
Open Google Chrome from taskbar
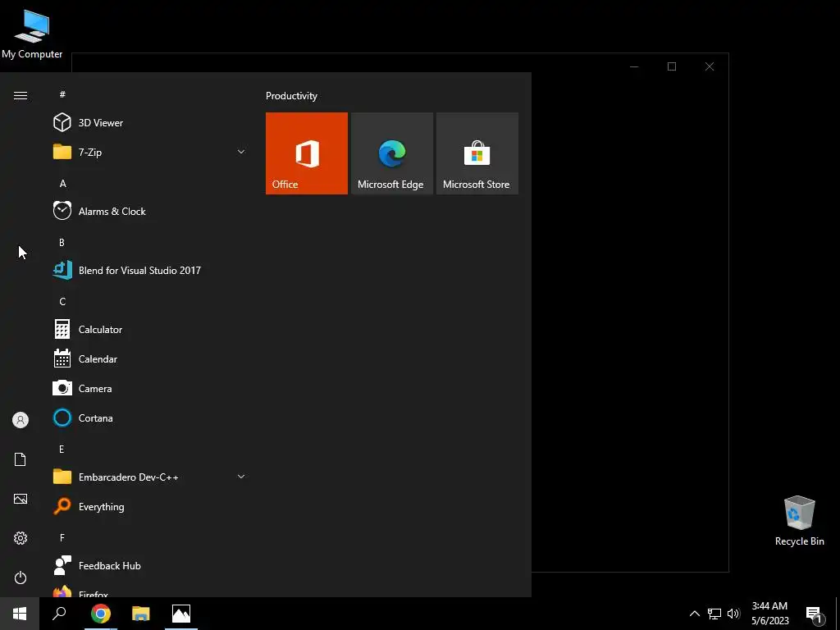coord(101,614)
